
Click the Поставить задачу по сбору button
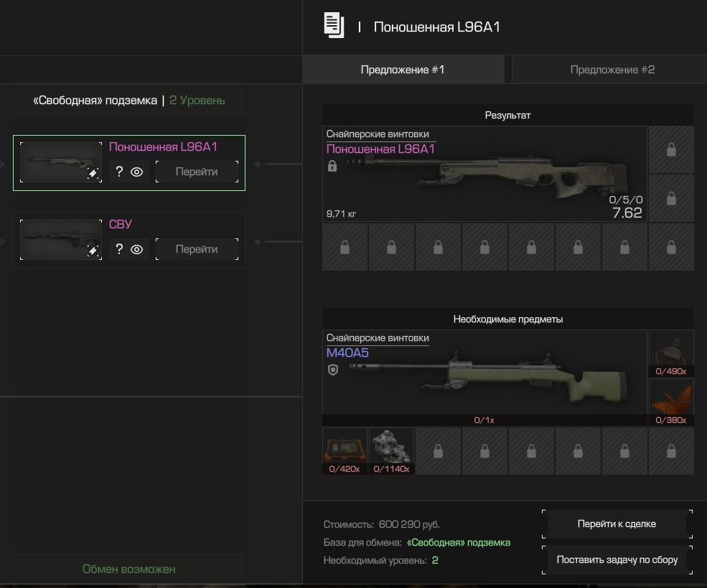pos(617,560)
